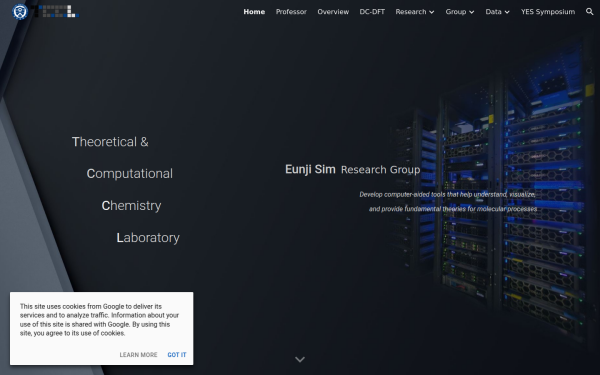This screenshot has width=600, height=375.
Task: Click the 'Chemistry' title line
Action: pos(131,206)
